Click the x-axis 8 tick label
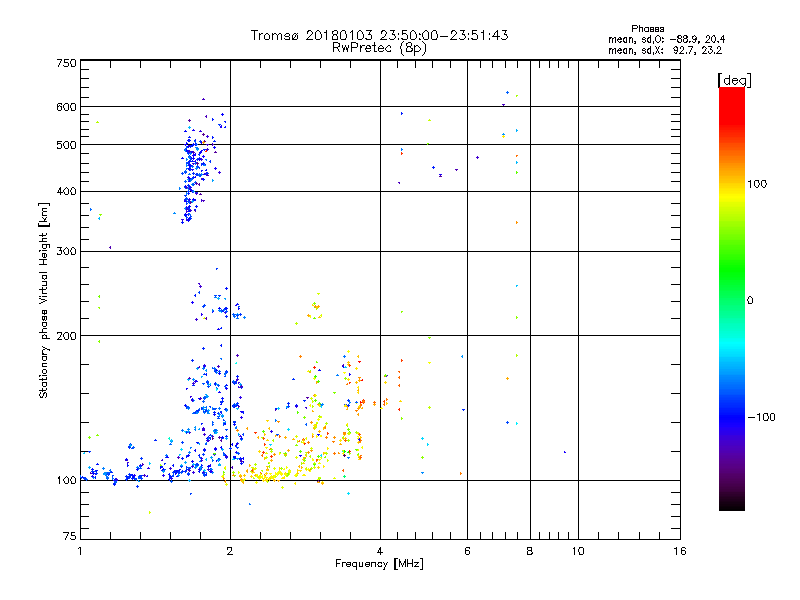The width and height of the screenshot is (800, 600). [530, 551]
